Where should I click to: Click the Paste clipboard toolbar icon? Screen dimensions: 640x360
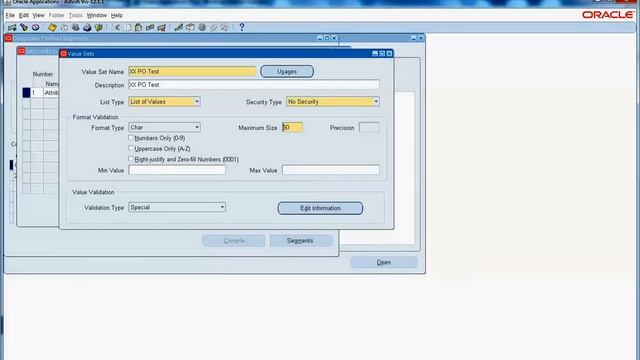click(138, 27)
